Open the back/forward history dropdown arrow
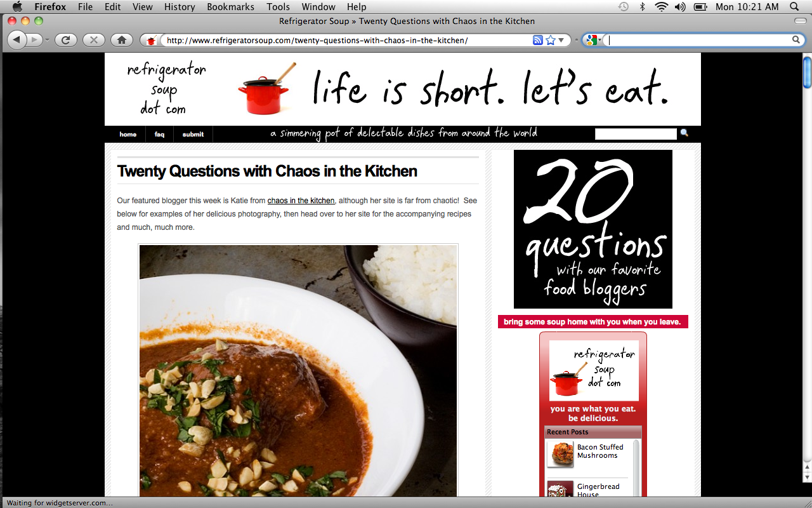The image size is (812, 508). pos(47,40)
